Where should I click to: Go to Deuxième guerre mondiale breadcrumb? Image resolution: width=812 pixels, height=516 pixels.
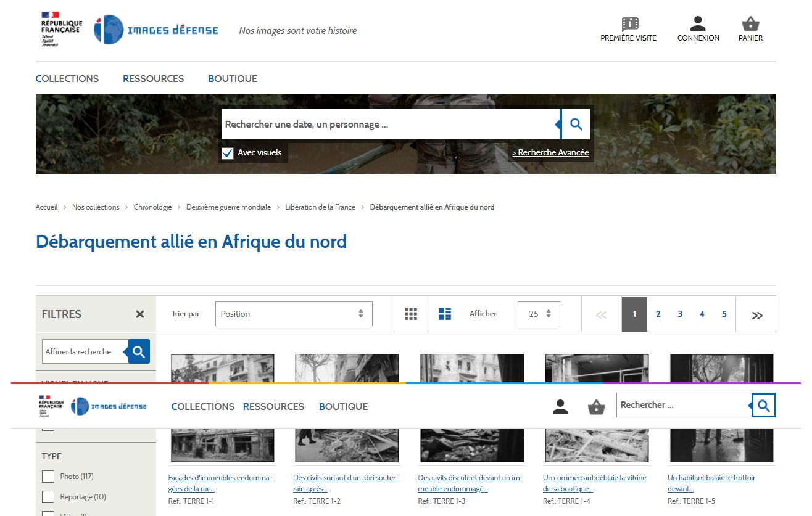pyautogui.click(x=228, y=207)
